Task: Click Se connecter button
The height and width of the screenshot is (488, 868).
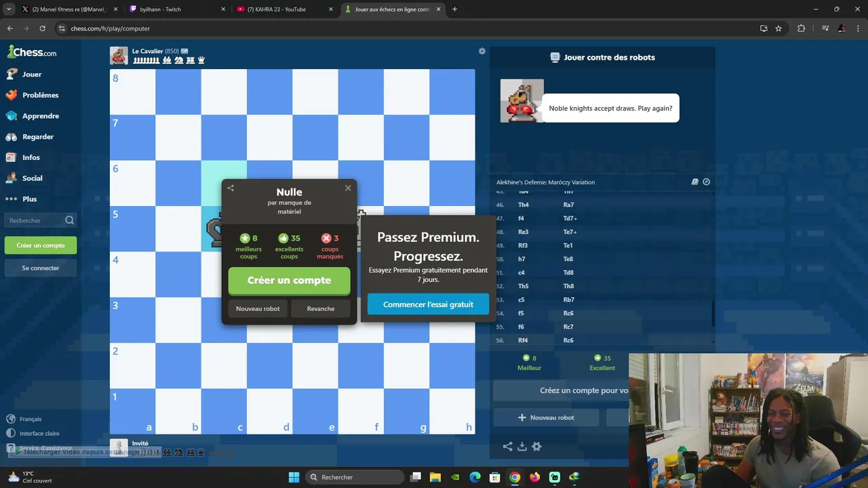Action: (41, 268)
